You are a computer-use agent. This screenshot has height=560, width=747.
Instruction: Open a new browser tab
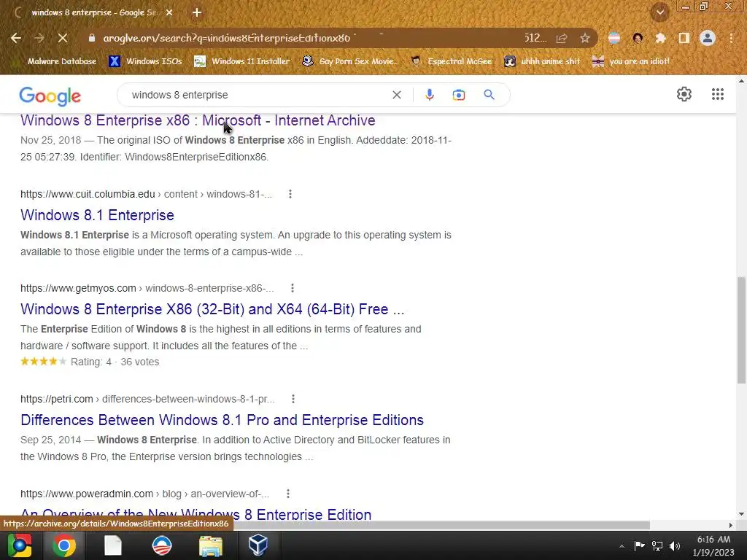(197, 13)
